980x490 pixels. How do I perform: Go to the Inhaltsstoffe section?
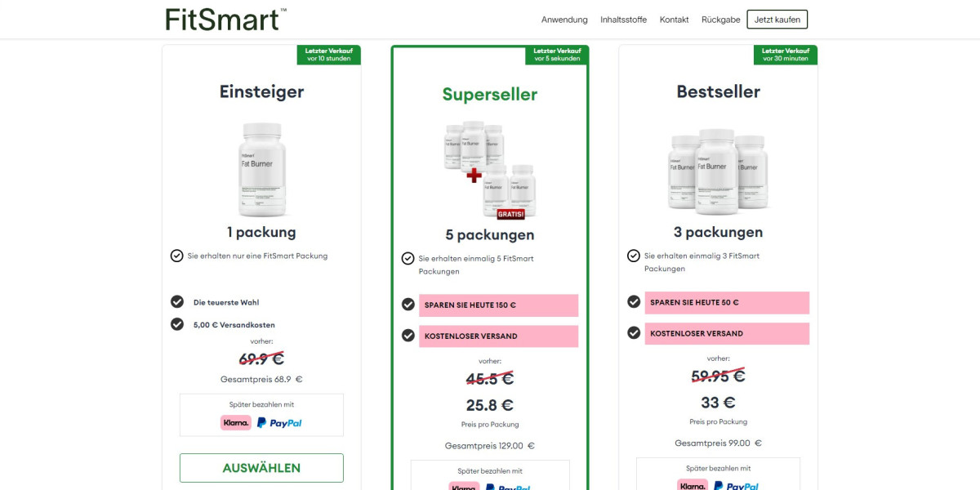623,20
